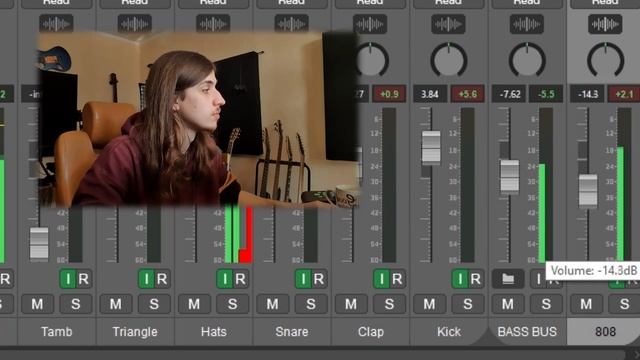Reset Kick peak level +5.6
The width and height of the screenshot is (640, 360).
(x=468, y=94)
